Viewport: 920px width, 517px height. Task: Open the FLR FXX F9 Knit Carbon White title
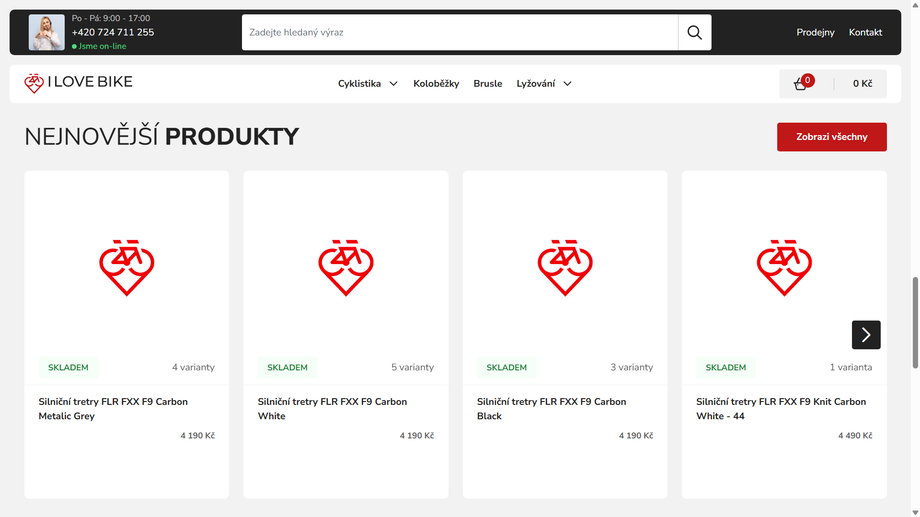(781, 409)
